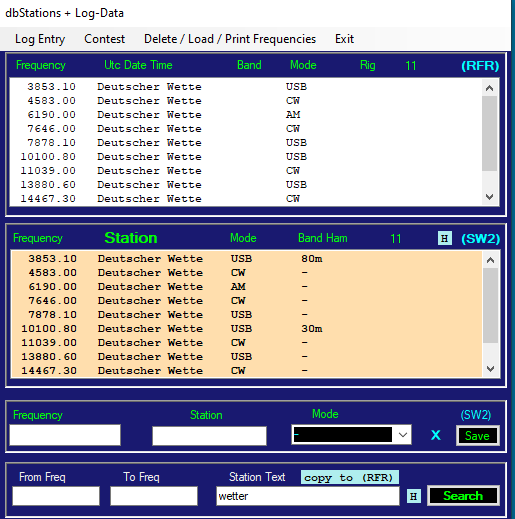Click the down arrow of SW2 list
The image size is (515, 519).
[490, 369]
